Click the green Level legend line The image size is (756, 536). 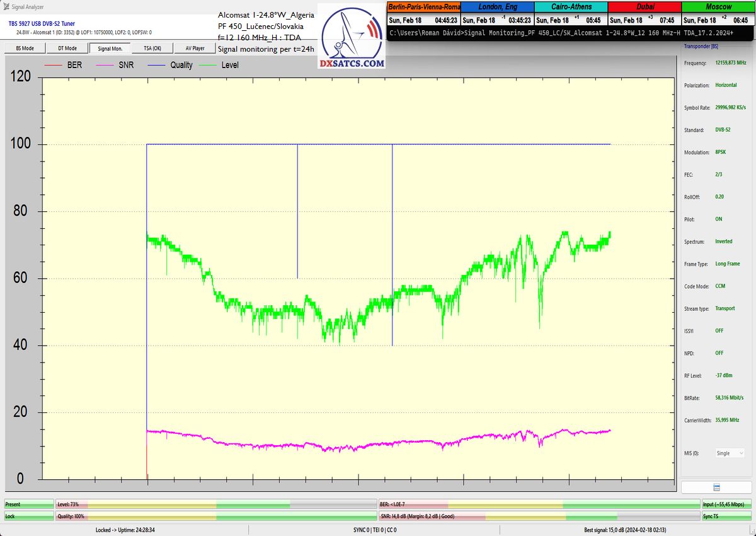[x=209, y=65]
